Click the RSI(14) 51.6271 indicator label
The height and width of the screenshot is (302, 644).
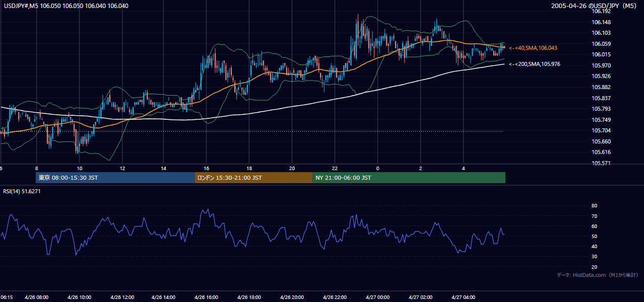(22, 191)
